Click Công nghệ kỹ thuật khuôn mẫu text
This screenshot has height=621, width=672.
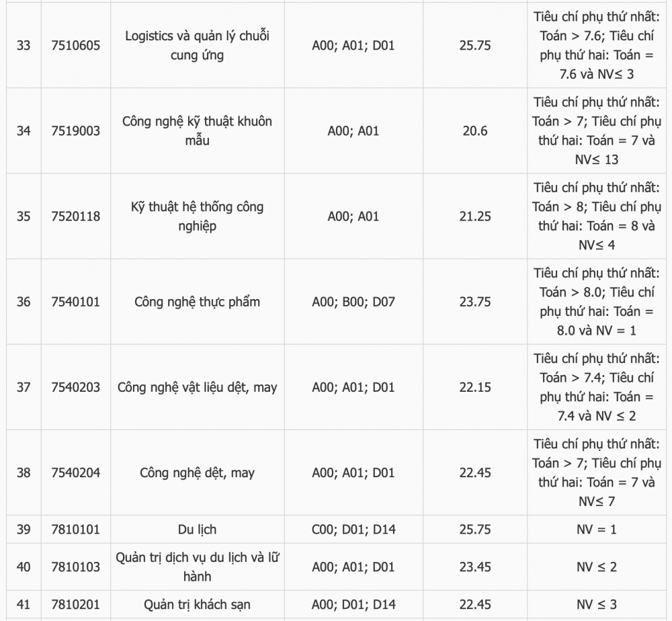(x=197, y=130)
